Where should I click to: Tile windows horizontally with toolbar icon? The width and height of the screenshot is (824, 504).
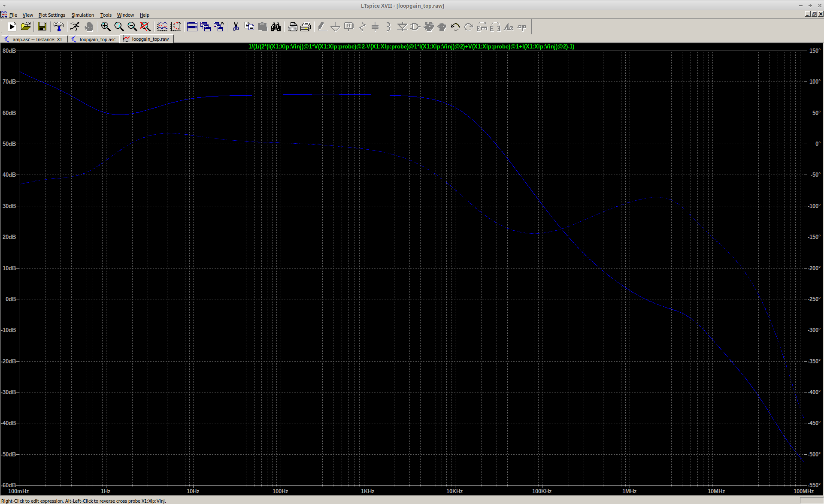[x=192, y=27]
